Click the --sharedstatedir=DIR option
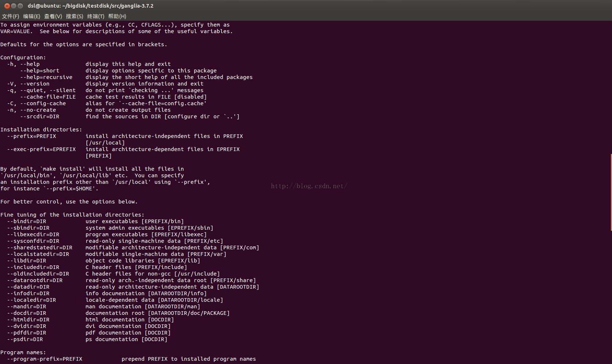Image resolution: width=612 pixels, height=364 pixels. click(x=40, y=248)
